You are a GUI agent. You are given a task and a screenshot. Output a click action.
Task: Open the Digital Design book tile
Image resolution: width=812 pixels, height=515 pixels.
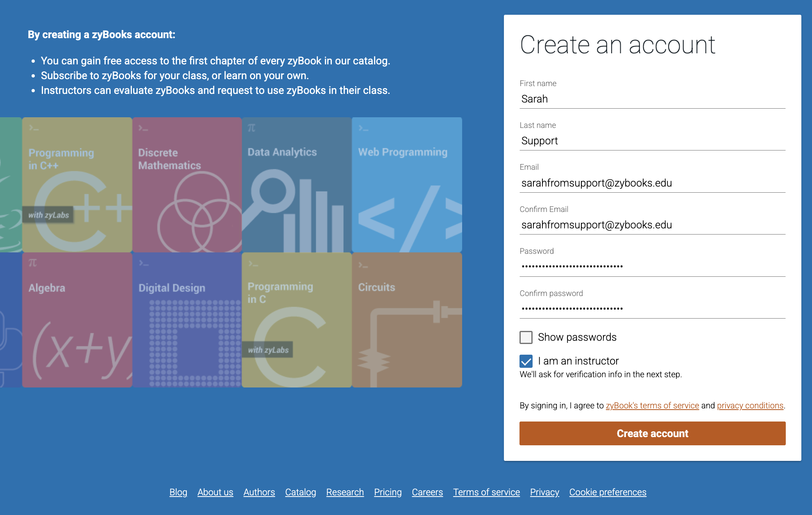187,320
